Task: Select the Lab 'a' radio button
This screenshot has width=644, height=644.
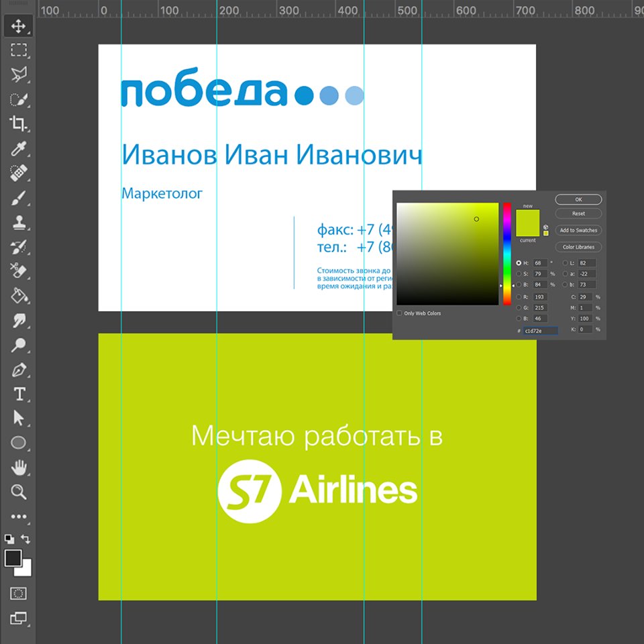Action: pos(565,274)
